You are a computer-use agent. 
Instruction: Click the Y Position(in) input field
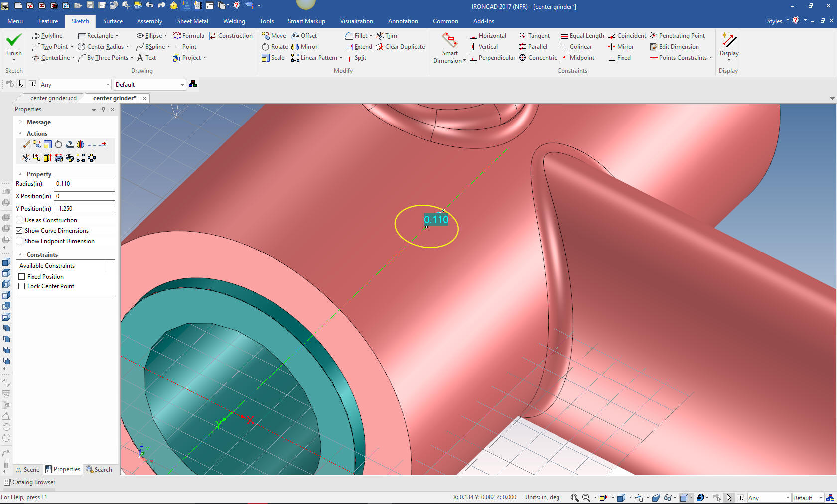pyautogui.click(x=84, y=209)
